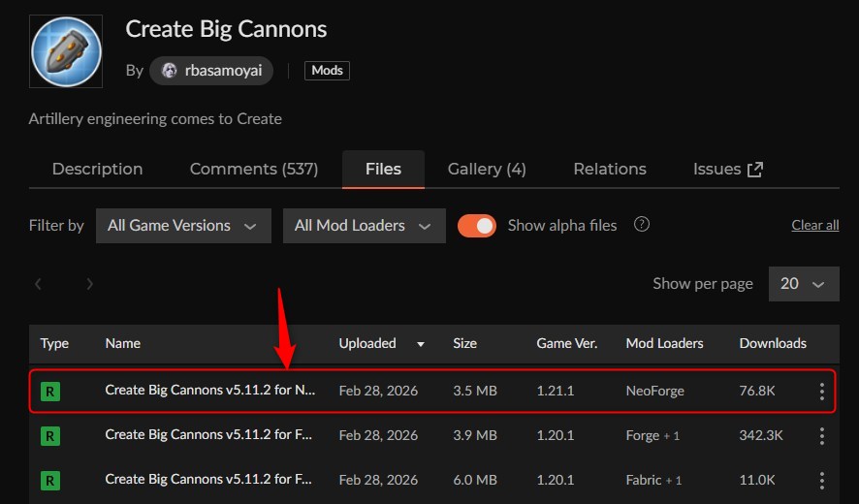Go to previous page with left arrow
The width and height of the screenshot is (859, 504).
pyautogui.click(x=39, y=284)
